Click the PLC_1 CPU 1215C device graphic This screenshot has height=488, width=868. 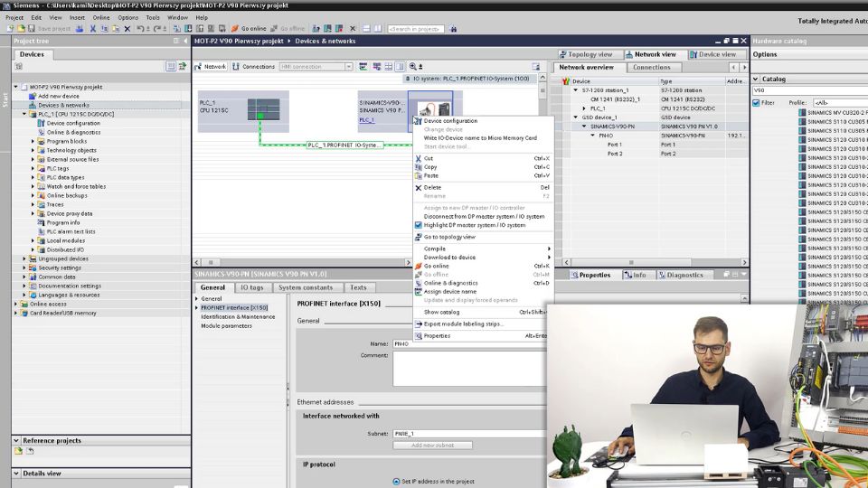point(263,109)
